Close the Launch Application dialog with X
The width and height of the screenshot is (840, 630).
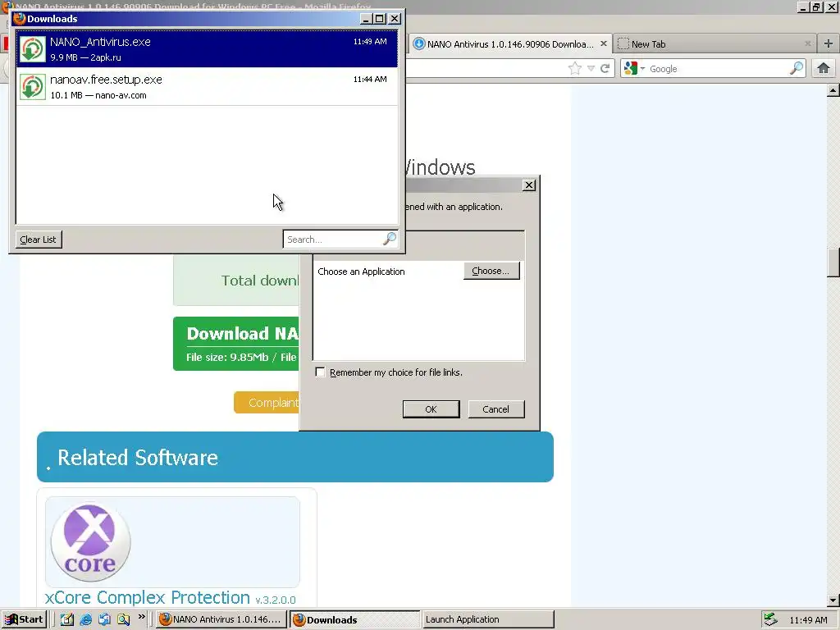pos(529,185)
